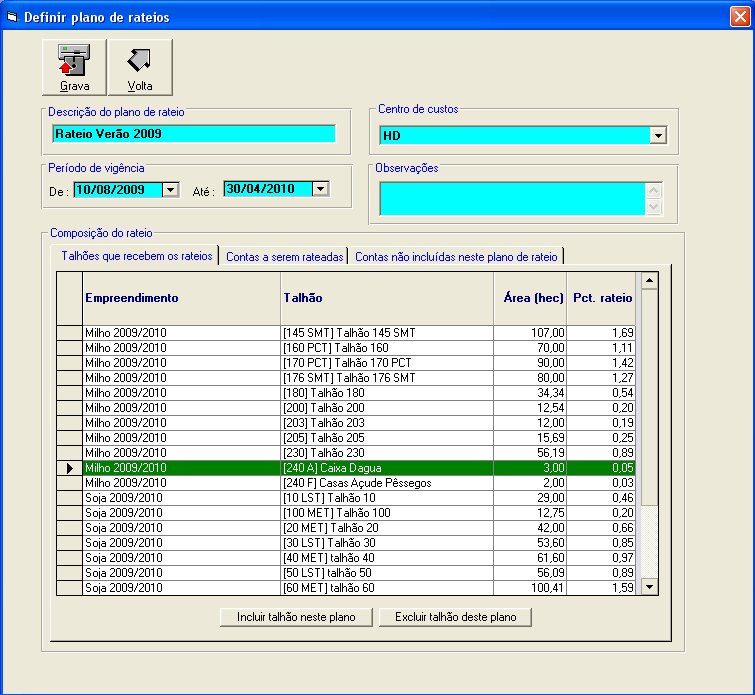Click the window title bar icon
755x695 pixels.
(x=12, y=17)
